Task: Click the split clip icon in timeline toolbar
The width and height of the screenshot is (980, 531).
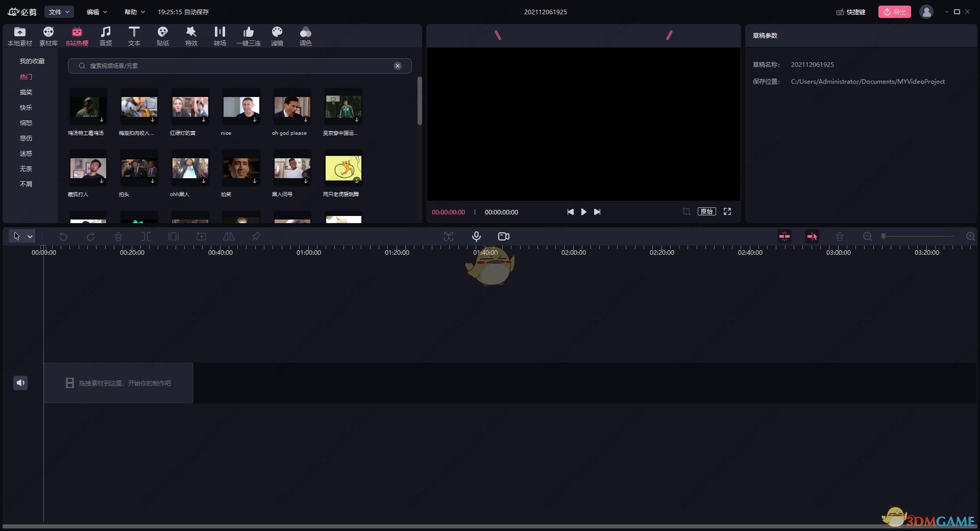Action: 146,236
